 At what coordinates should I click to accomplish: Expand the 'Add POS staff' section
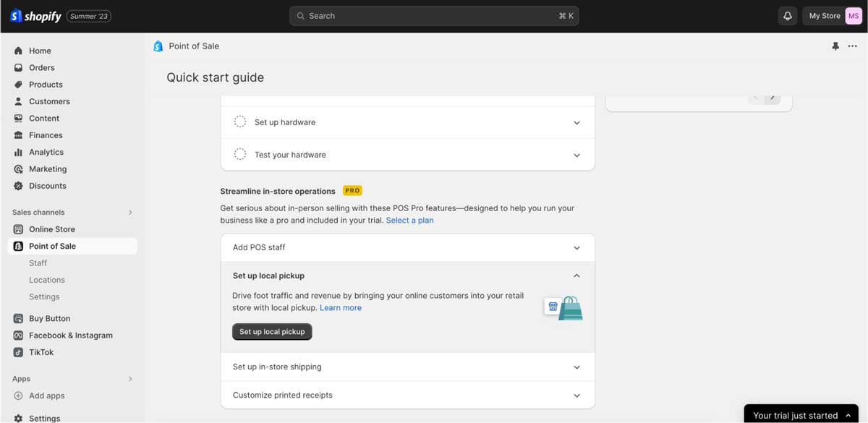(576, 247)
